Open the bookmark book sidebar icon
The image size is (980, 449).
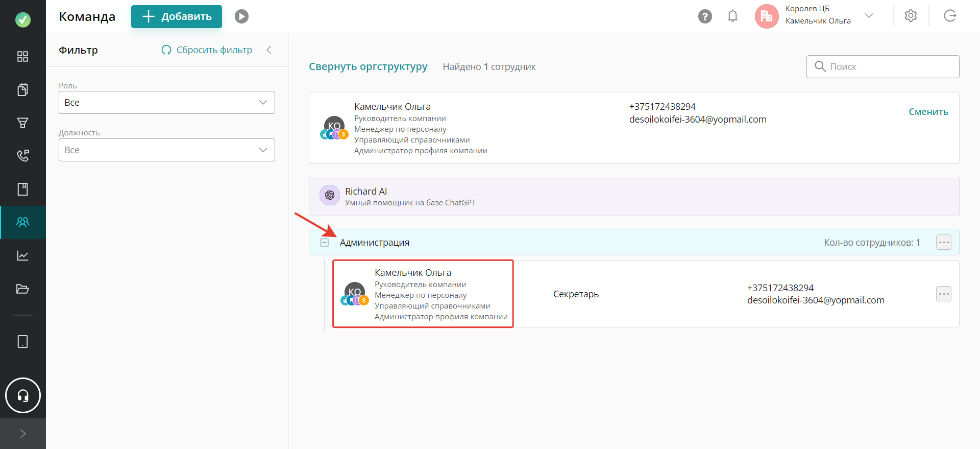point(23,189)
